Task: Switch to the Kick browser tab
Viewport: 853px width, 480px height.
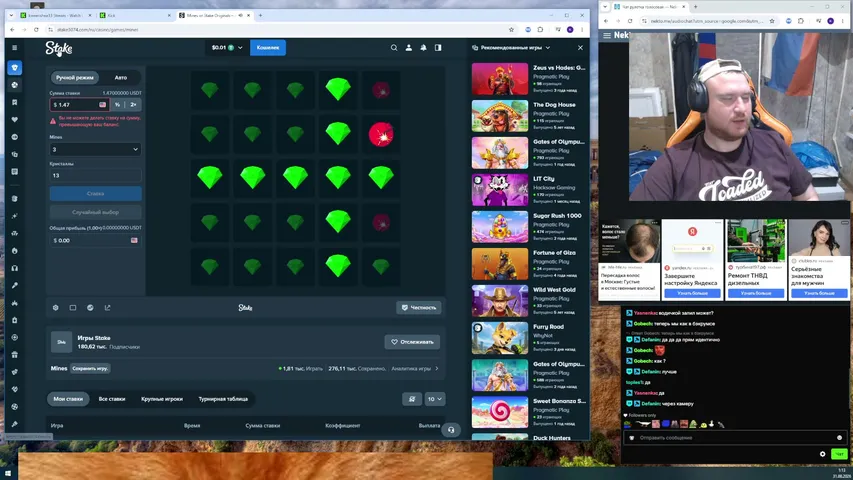Action: (134, 15)
